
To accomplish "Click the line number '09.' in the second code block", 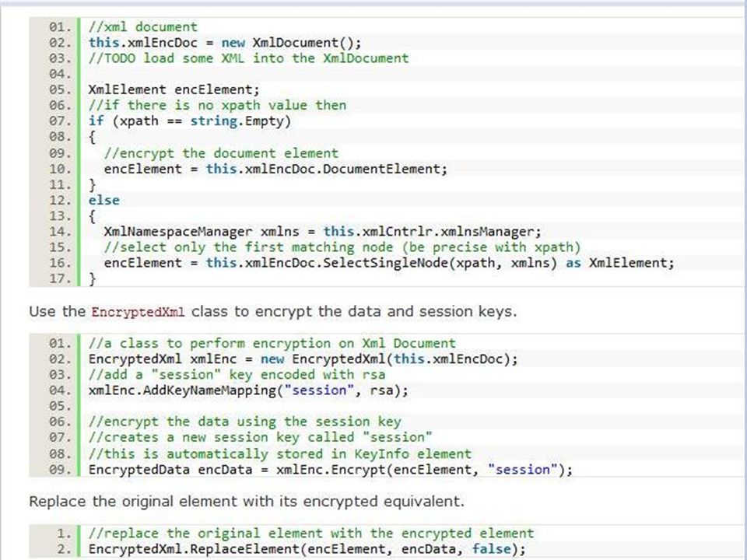I will click(60, 470).
